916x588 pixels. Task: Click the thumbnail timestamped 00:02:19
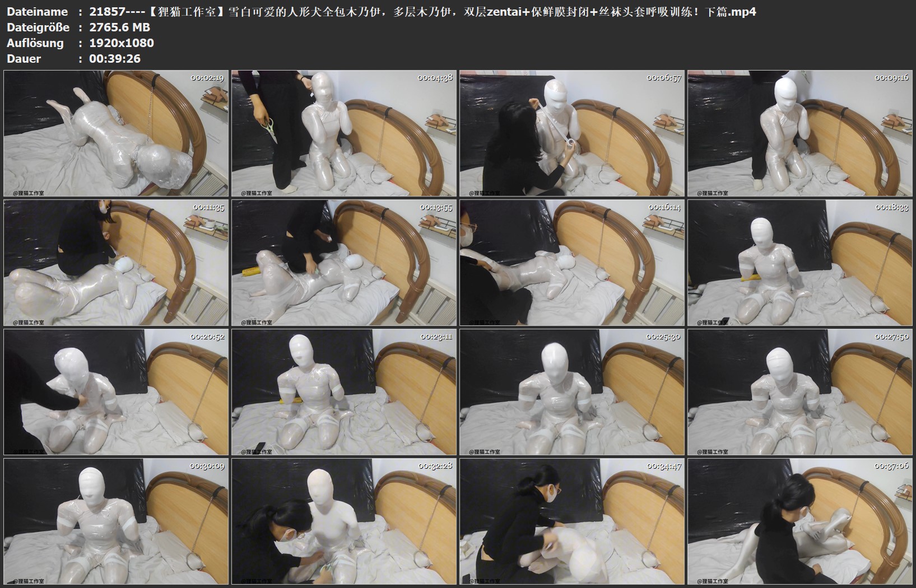pos(116,133)
